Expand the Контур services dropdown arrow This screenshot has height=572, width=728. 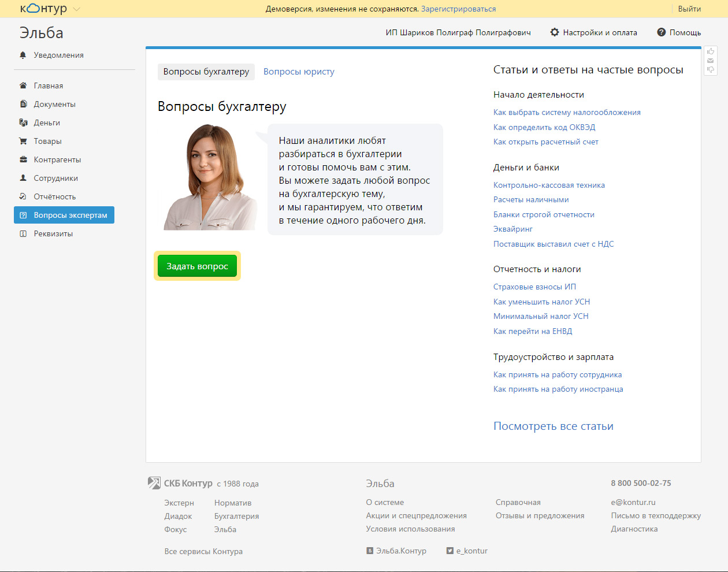click(x=77, y=9)
